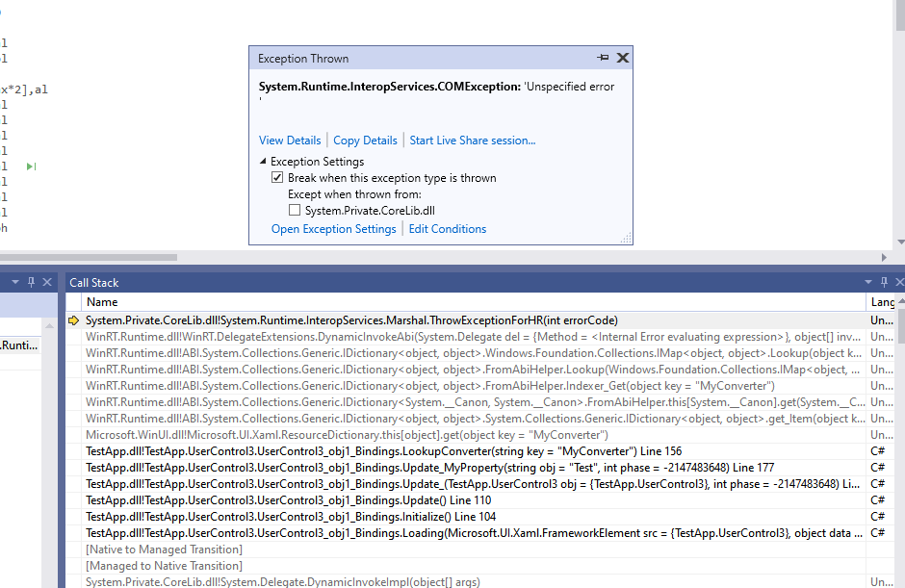Toggle 'Break when this exception type is thrown'
Screen dimensions: 905x588
pos(277,177)
